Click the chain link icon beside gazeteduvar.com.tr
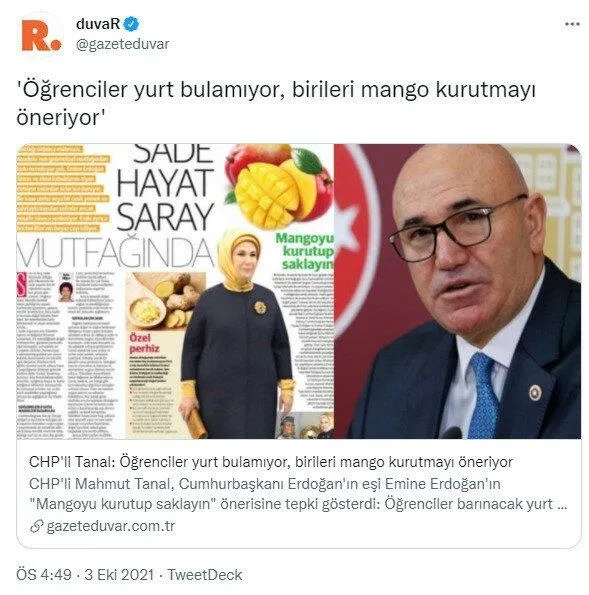 coord(36,526)
